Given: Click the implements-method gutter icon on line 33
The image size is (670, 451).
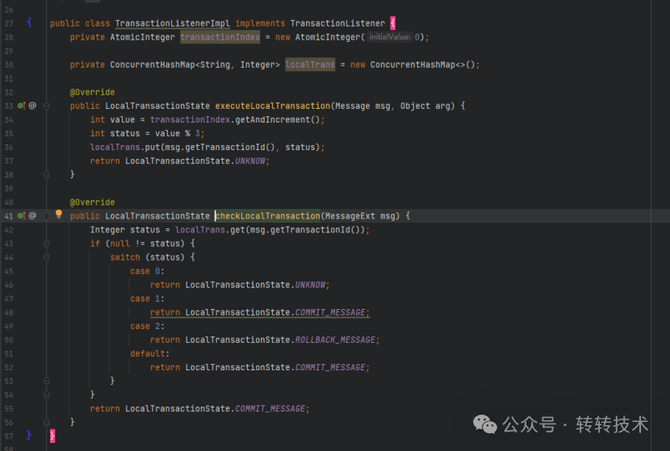Looking at the screenshot, I should pyautogui.click(x=21, y=105).
